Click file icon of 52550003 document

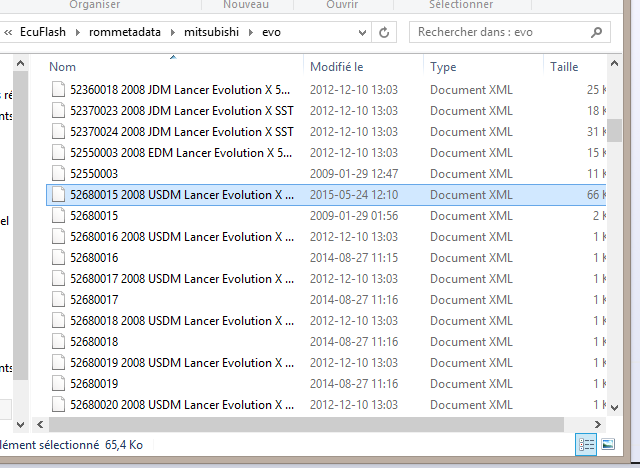pyautogui.click(x=59, y=173)
